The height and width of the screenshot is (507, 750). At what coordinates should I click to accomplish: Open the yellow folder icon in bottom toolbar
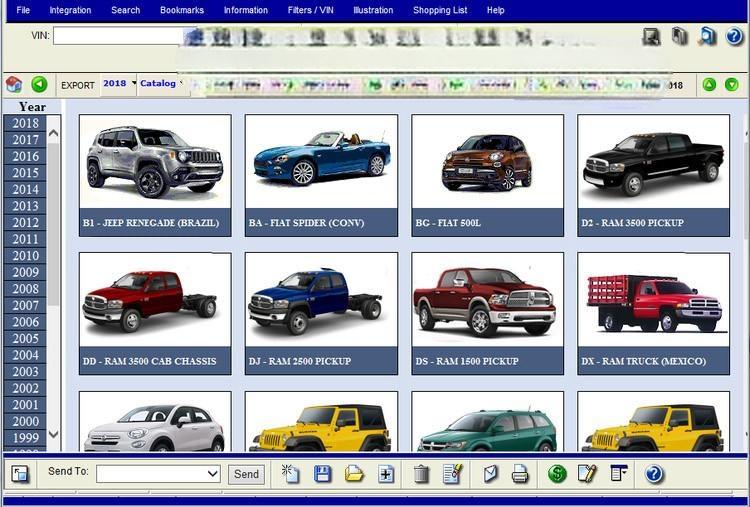pyautogui.click(x=354, y=474)
